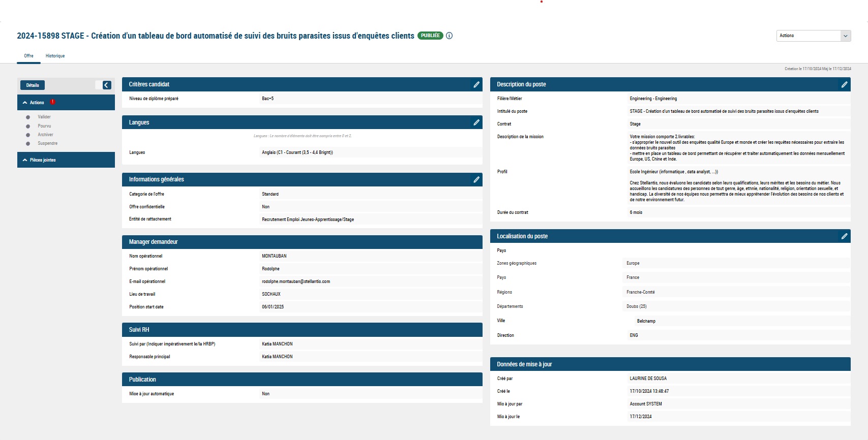
Task: Select the Archiver action bullet
Action: 28,135
